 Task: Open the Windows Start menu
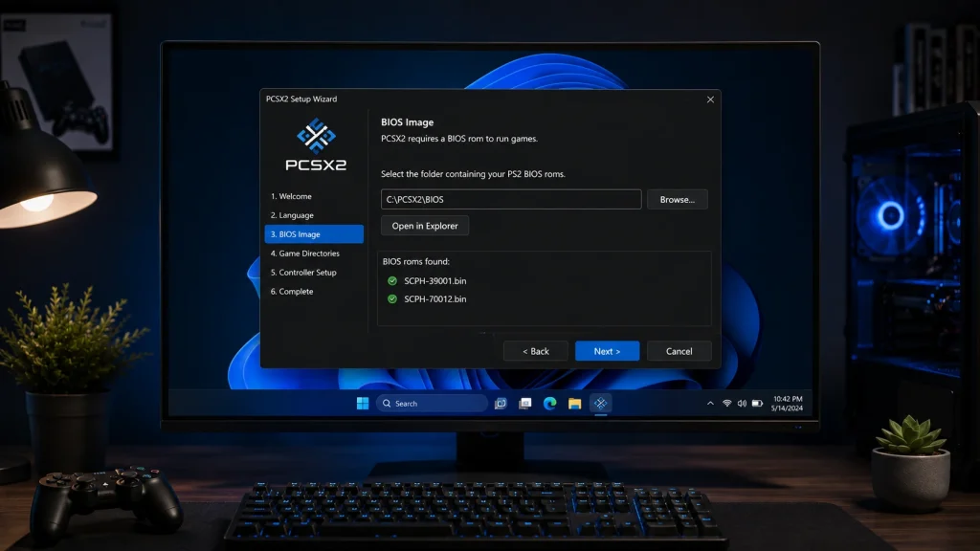pyautogui.click(x=363, y=404)
